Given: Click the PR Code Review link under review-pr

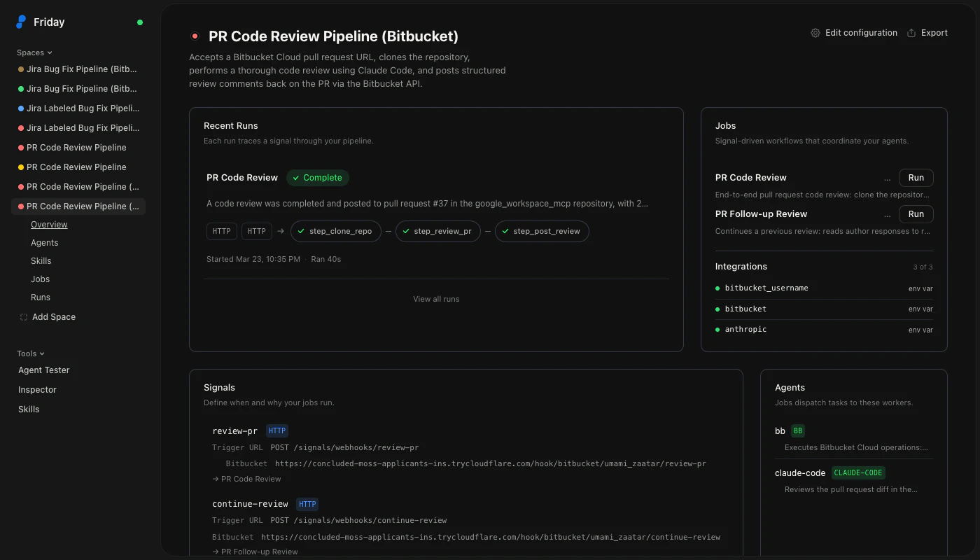Looking at the screenshot, I should 246,479.
